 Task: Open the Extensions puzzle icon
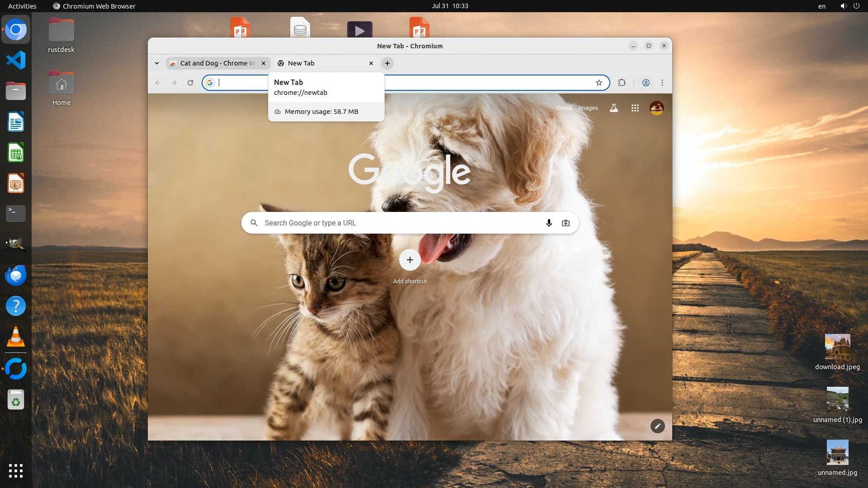click(622, 83)
